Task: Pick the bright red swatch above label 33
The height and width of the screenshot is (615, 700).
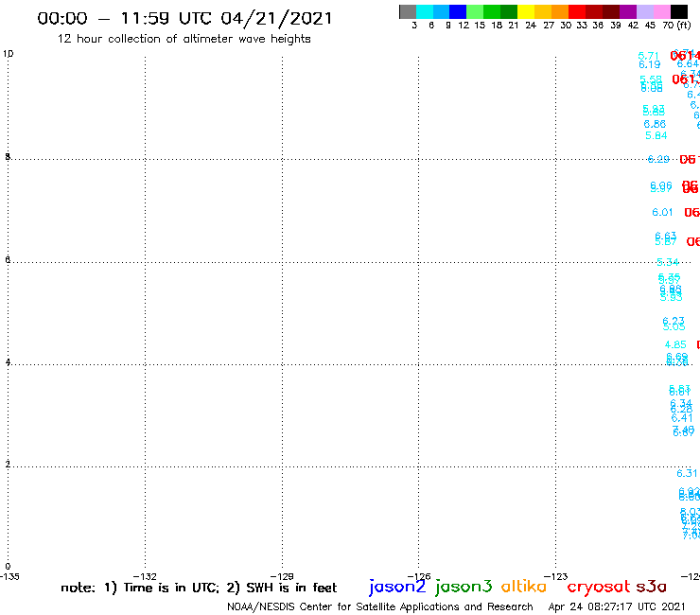Action: click(x=576, y=11)
